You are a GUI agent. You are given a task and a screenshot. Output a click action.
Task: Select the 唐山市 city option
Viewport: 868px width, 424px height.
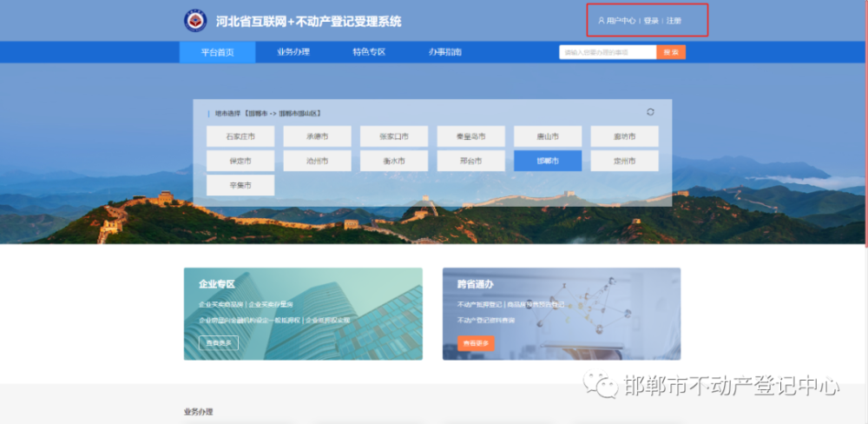pos(548,136)
